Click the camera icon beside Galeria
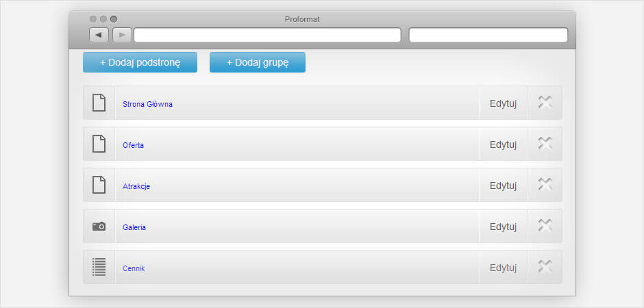The height and width of the screenshot is (308, 644). (x=99, y=226)
